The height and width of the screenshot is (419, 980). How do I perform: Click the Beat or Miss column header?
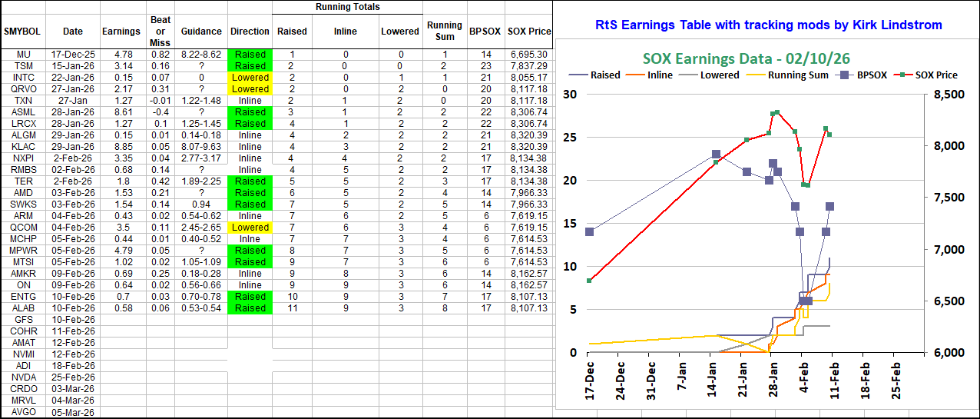[x=161, y=25]
